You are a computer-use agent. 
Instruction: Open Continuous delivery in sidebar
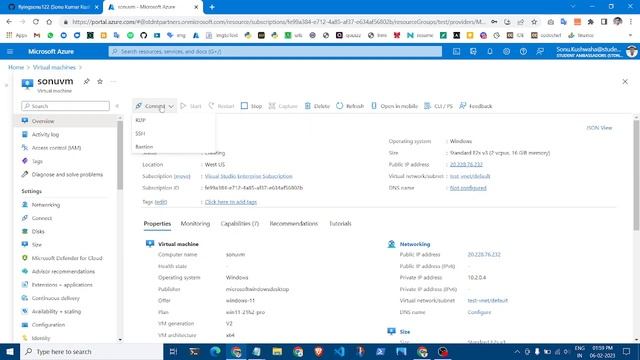56,298
